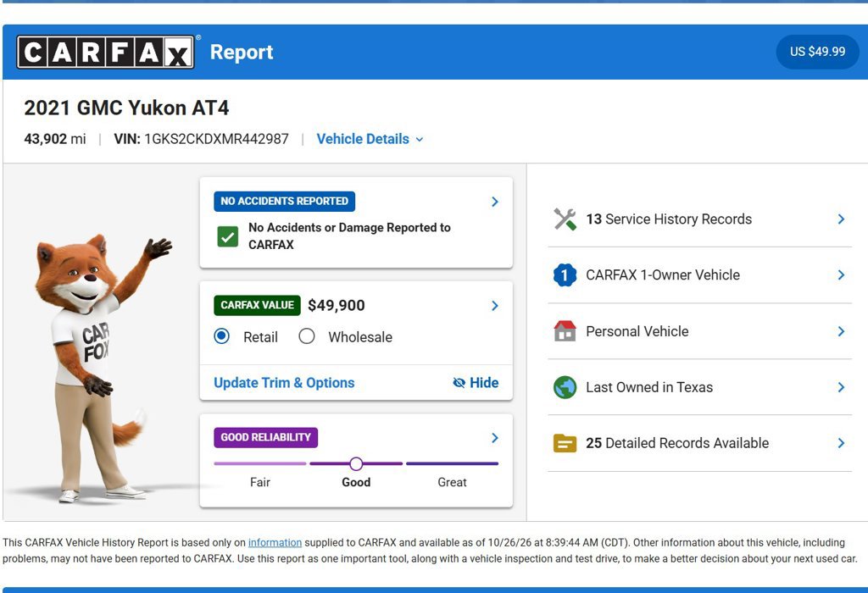868x593 pixels.
Task: Click the blue 1-Owner badge icon
Action: pos(565,275)
